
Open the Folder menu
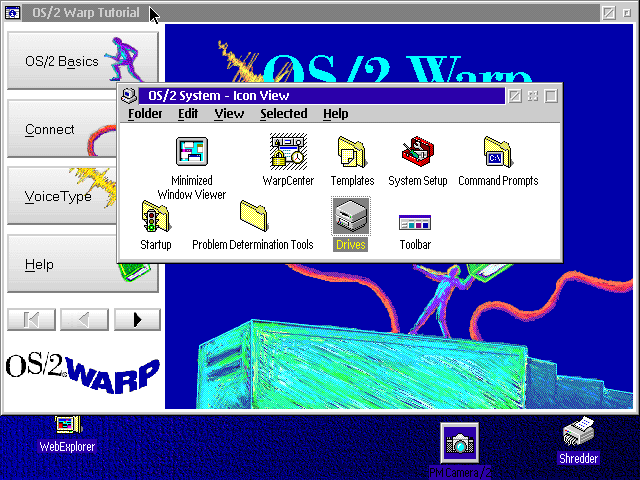(x=145, y=113)
